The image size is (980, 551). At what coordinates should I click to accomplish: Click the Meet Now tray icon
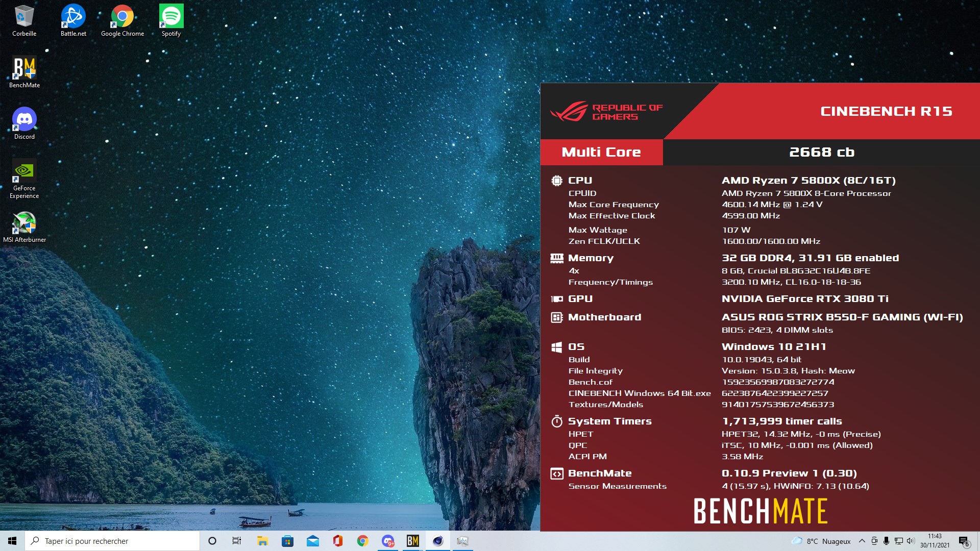click(x=874, y=541)
